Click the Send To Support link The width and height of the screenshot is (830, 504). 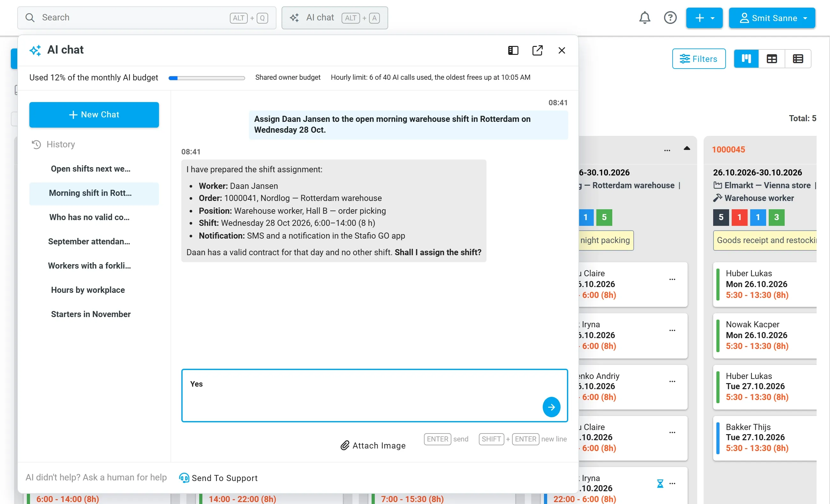coord(218,478)
